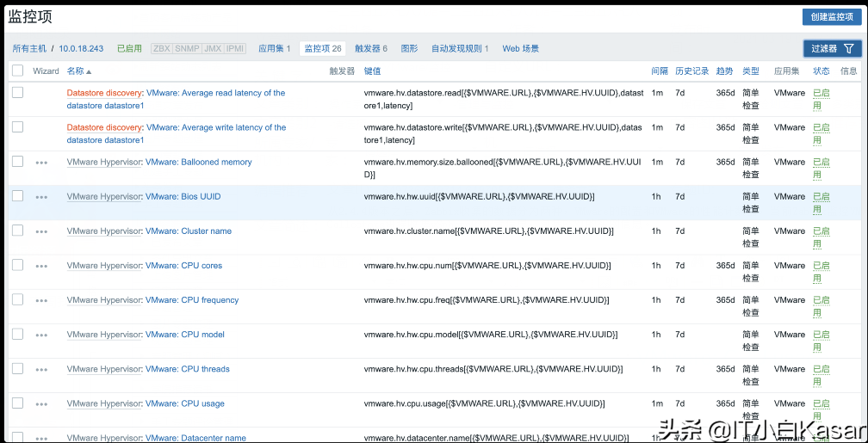Check the Average read latency item checkbox
Screen dimensions: 868x443
click(18, 92)
